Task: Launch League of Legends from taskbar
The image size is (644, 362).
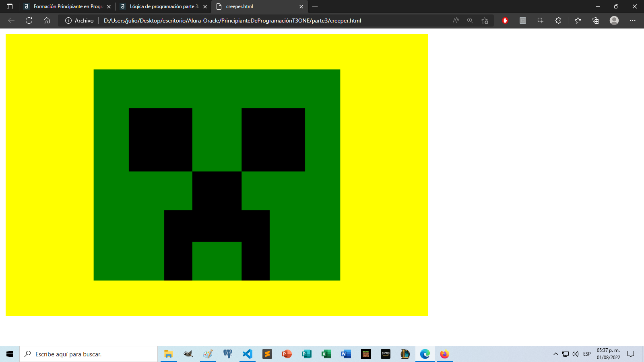Action: [405, 354]
